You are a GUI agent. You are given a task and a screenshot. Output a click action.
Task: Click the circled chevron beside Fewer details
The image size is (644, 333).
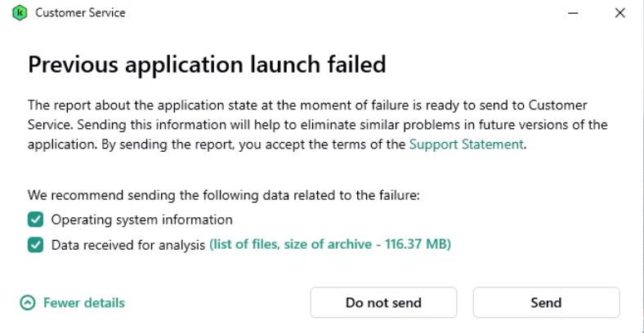click(x=28, y=303)
